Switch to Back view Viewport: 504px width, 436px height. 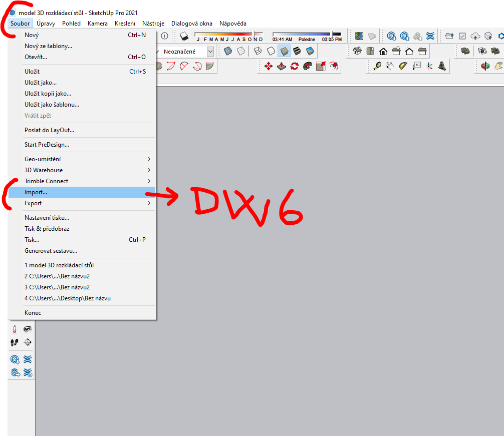(x=409, y=51)
